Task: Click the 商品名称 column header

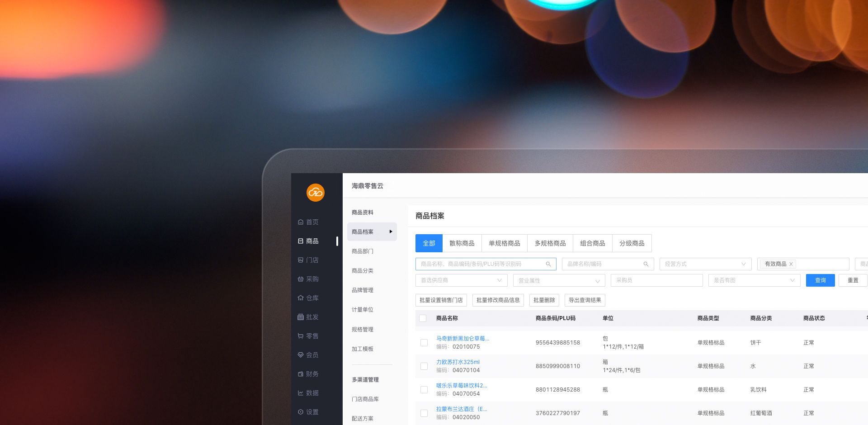Action: (447, 318)
